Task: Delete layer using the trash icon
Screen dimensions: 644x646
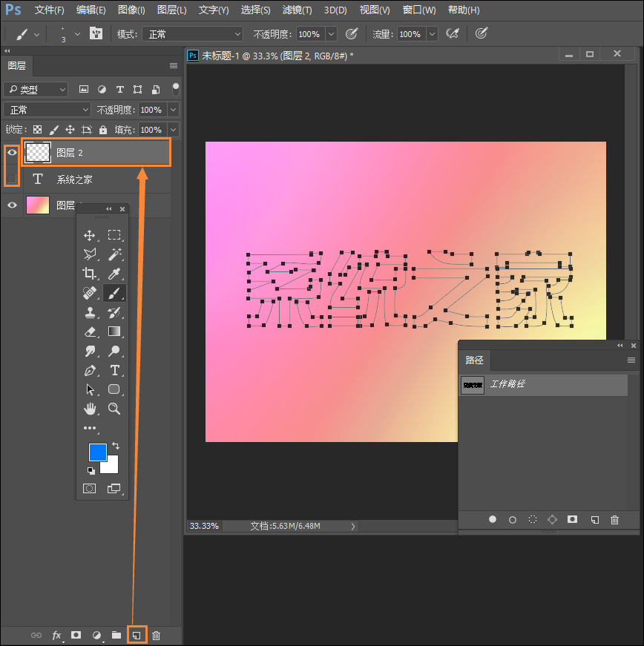Action: (x=156, y=636)
